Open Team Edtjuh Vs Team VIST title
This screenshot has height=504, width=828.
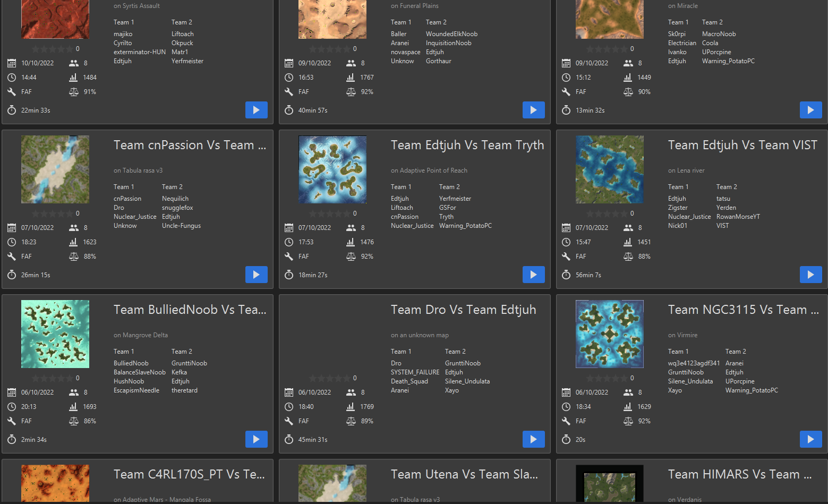click(x=742, y=145)
